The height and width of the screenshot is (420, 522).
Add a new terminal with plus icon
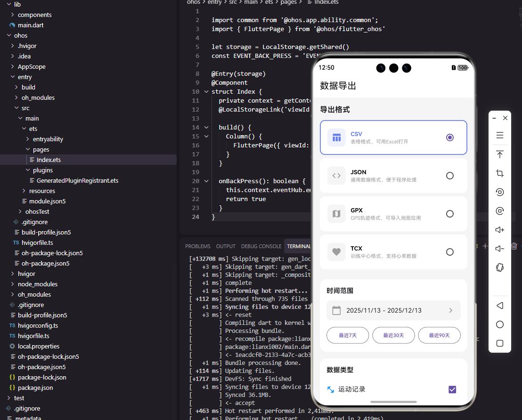(x=485, y=246)
